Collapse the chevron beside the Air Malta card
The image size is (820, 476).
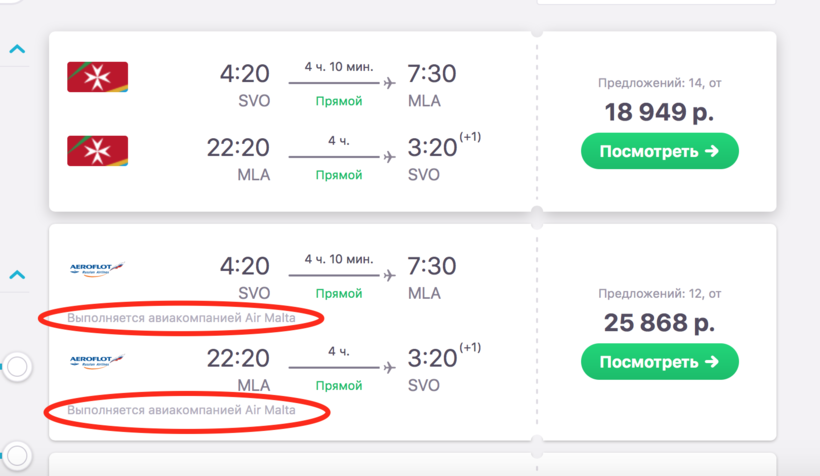click(17, 48)
